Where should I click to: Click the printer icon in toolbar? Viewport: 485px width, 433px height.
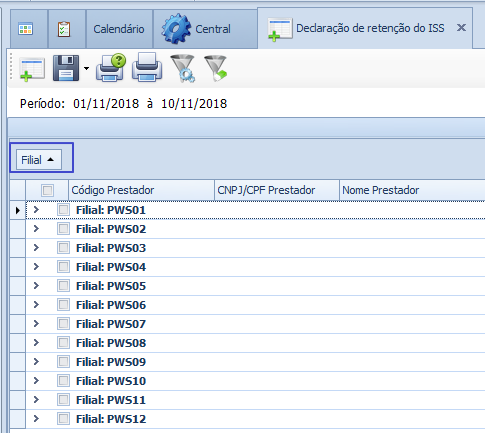(x=147, y=67)
